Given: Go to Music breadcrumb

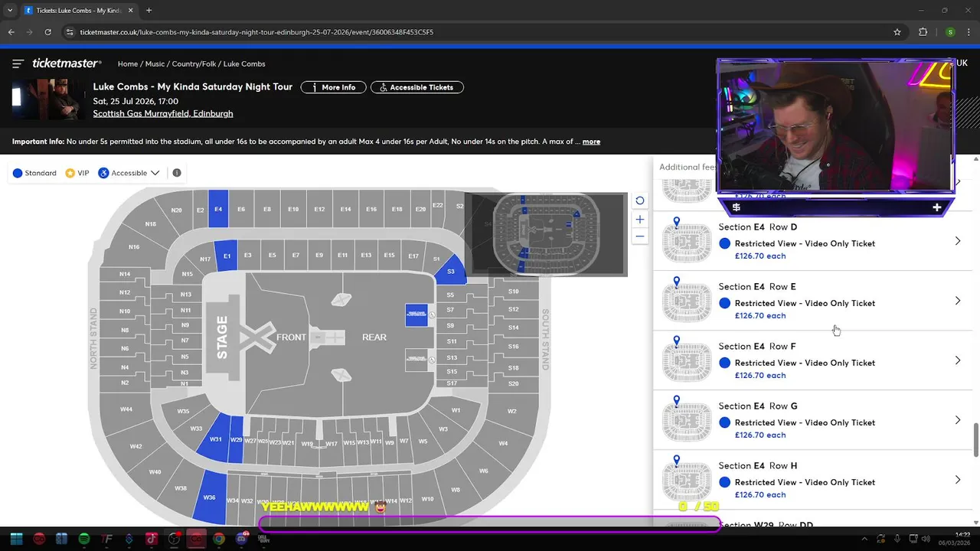Looking at the screenshot, I should coord(155,64).
